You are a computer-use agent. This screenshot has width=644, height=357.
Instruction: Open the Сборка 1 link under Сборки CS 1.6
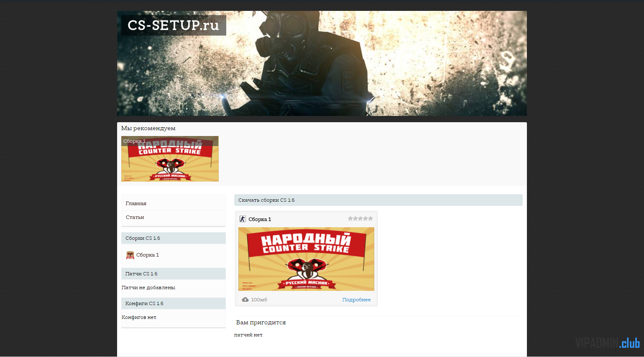[x=148, y=255]
